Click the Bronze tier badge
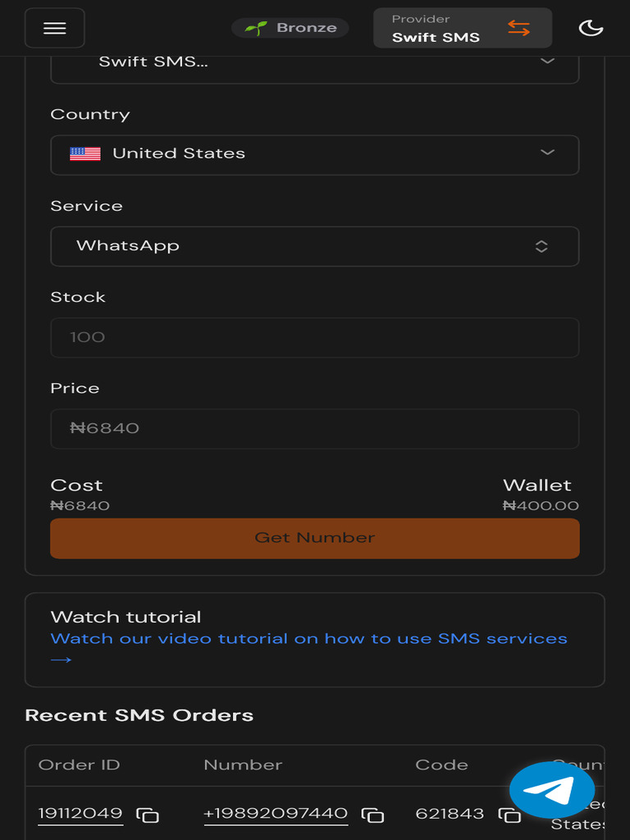 290,28
